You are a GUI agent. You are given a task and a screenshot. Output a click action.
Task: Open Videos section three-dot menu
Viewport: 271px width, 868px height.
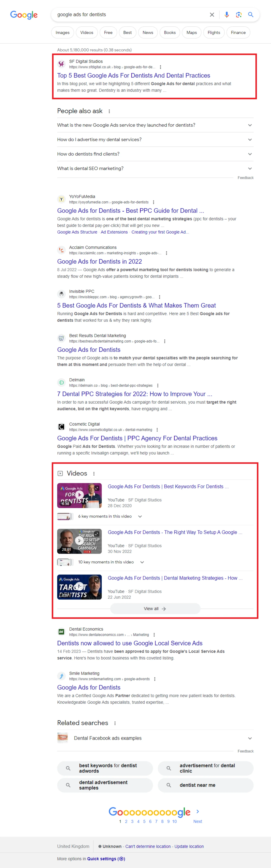tap(94, 474)
